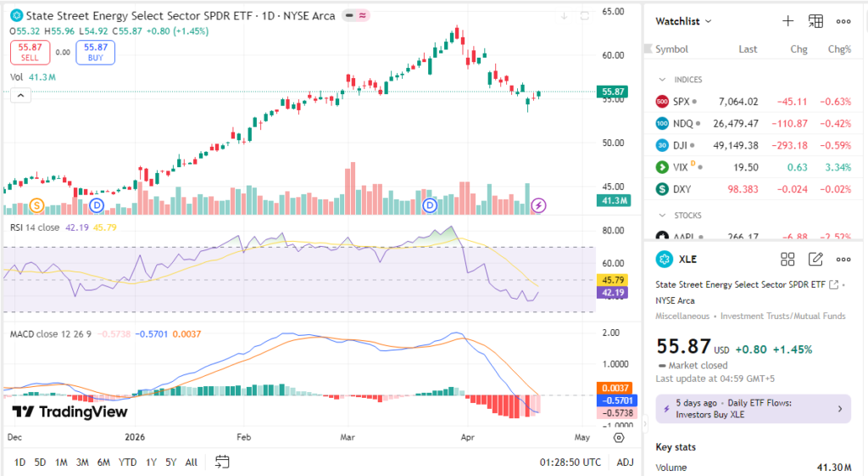Screen dimensions: 868x476
Task: Click the 55.87 BUY button
Action: coord(96,53)
